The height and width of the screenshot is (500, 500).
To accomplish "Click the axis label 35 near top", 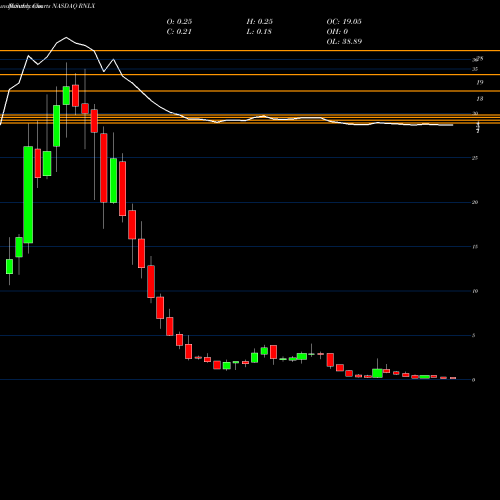I will coord(475,69).
